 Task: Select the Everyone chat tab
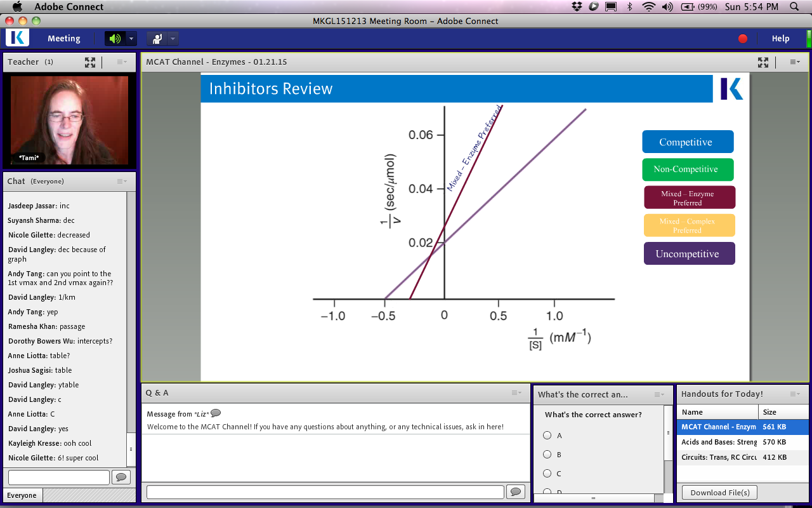click(x=22, y=495)
